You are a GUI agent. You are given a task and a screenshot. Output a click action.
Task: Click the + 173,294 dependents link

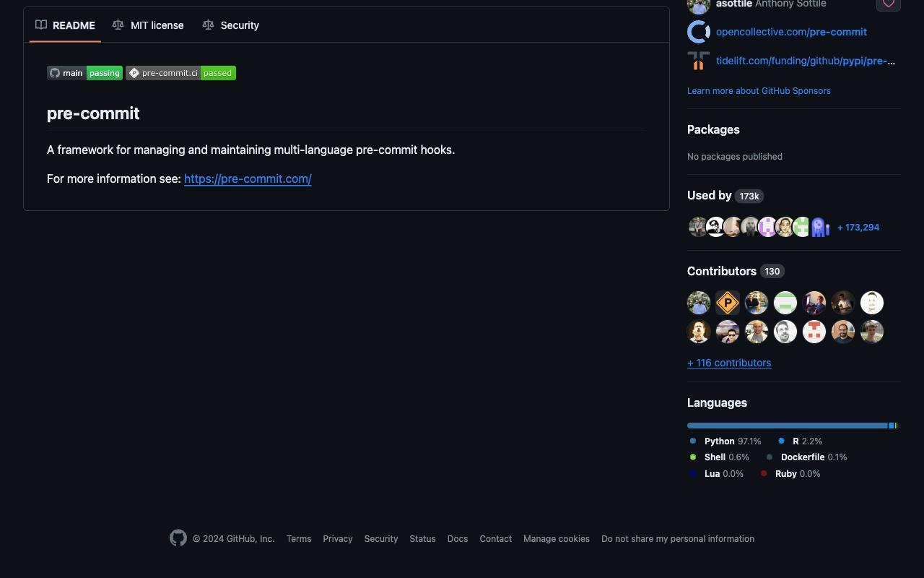click(858, 227)
